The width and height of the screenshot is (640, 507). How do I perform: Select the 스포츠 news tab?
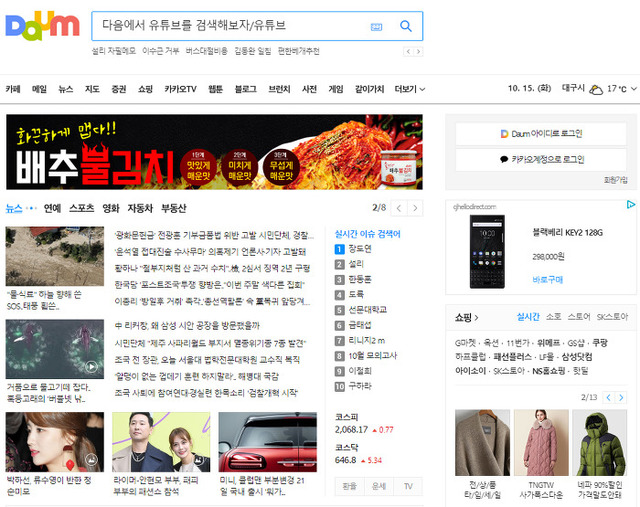pyautogui.click(x=82, y=208)
